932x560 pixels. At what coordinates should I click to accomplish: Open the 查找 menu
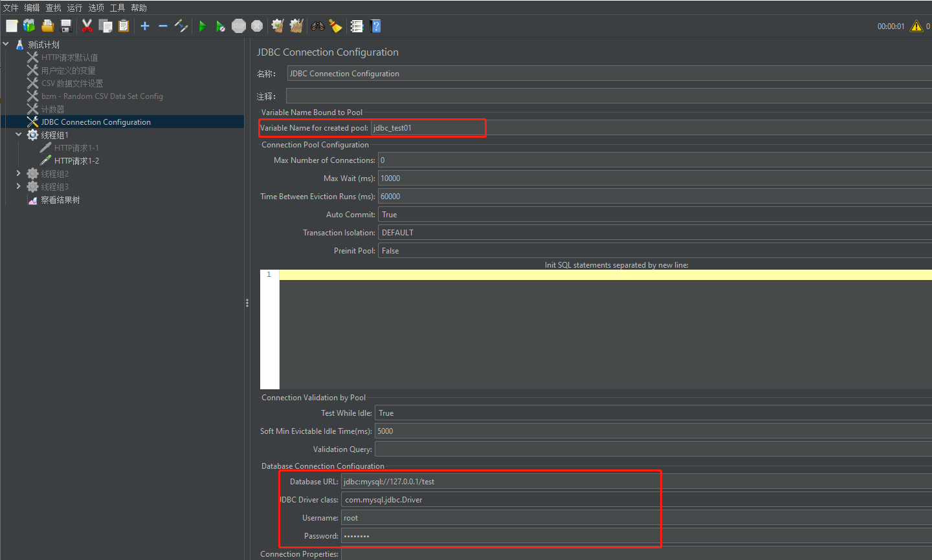coord(54,8)
